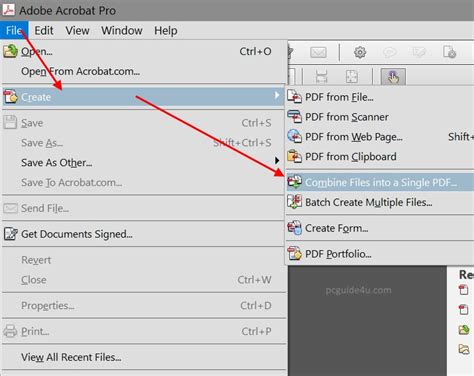Choose PDF from Scanner

tap(380, 117)
